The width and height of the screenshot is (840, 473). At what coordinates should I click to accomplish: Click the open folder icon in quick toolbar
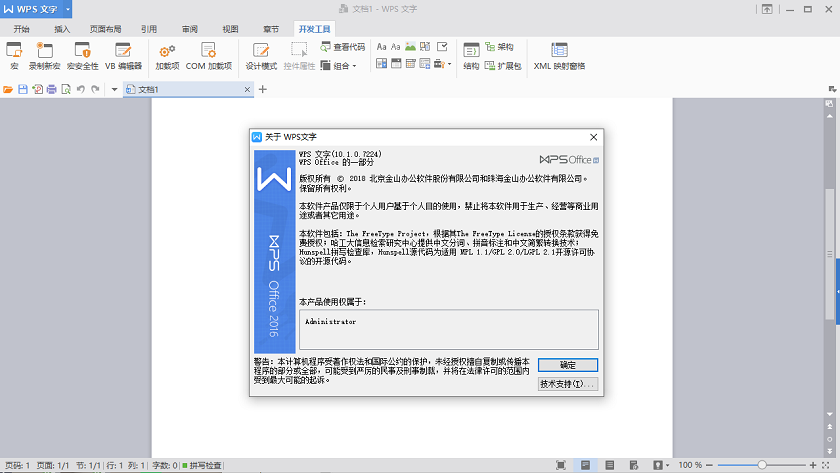click(8, 89)
